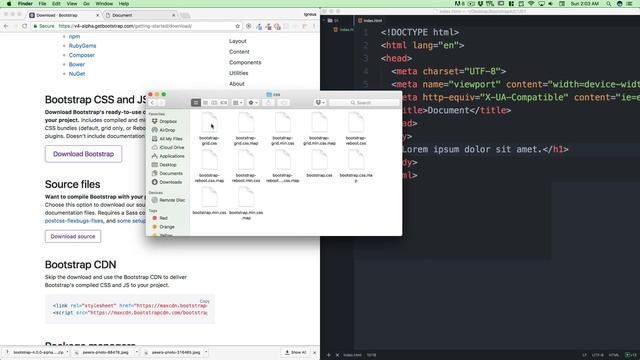Go forward in Finder window
Screen dimensions: 640x360
[x=161, y=102]
